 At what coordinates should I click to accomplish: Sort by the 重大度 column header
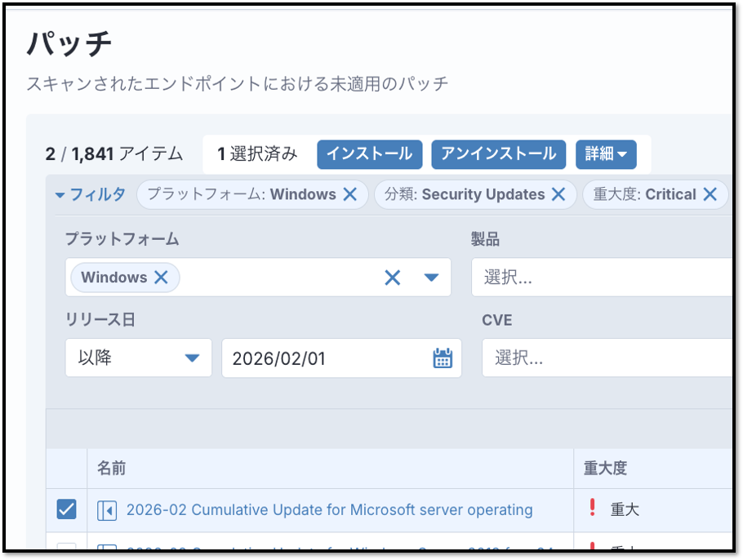(x=605, y=468)
